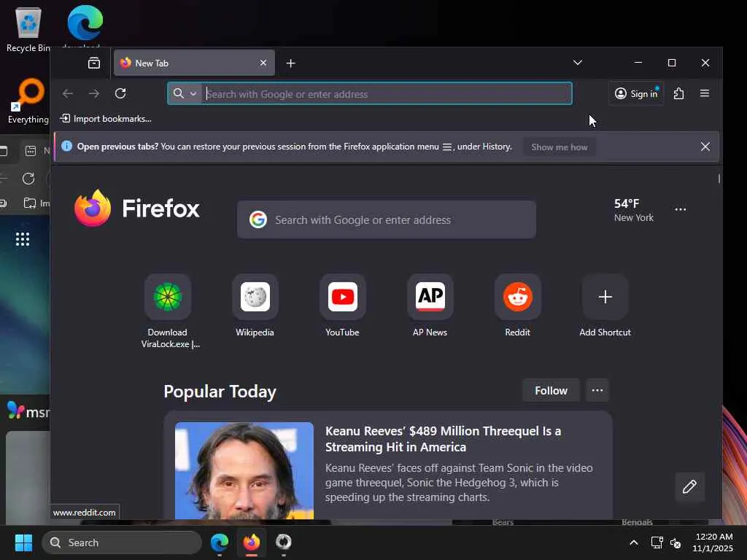Click the Show me how button
Screen dimensions: 747x560
click(x=560, y=147)
